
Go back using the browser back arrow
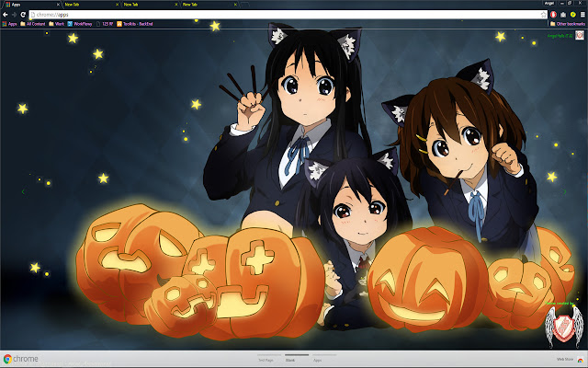[6, 15]
